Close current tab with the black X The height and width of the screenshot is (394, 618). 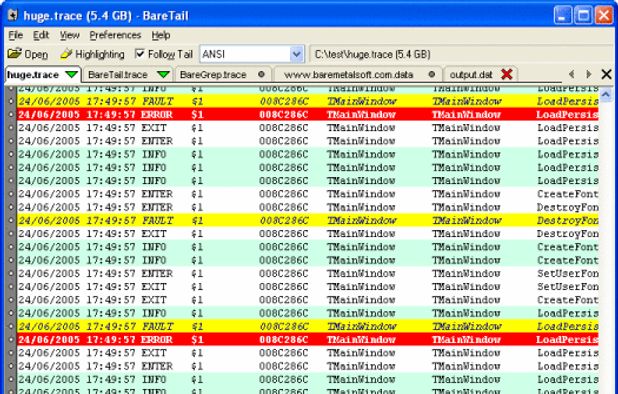click(x=607, y=74)
